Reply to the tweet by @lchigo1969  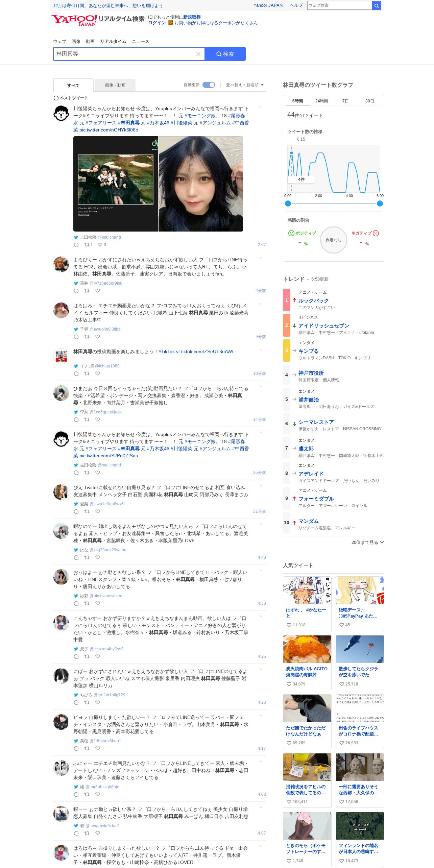76,373
